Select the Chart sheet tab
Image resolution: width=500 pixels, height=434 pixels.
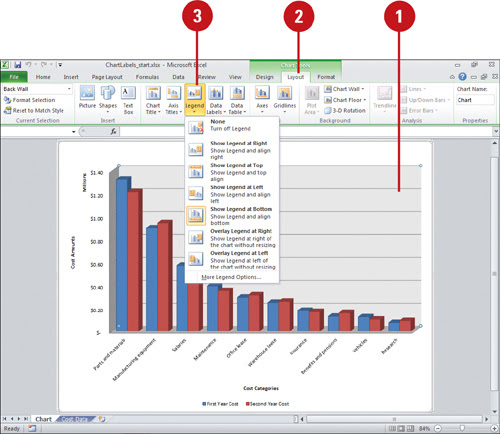click(x=44, y=419)
